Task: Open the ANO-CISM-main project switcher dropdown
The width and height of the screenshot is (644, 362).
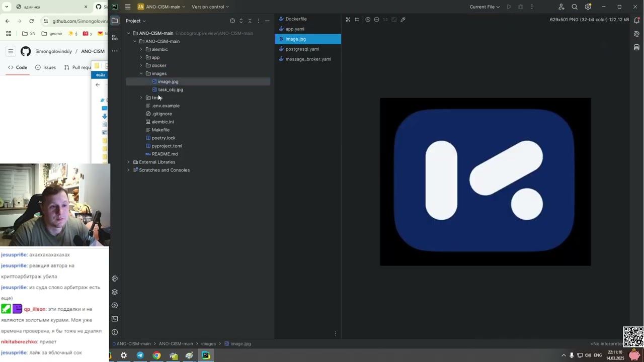Action: click(162, 7)
